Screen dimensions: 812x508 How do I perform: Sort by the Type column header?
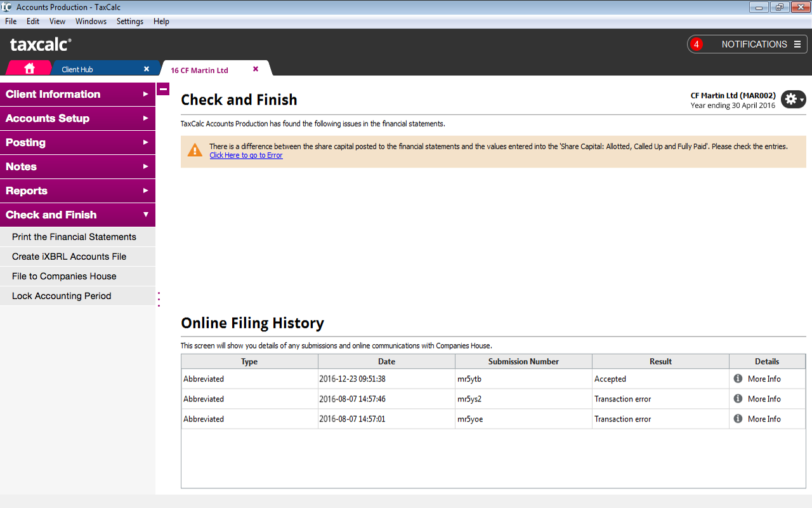click(x=249, y=361)
